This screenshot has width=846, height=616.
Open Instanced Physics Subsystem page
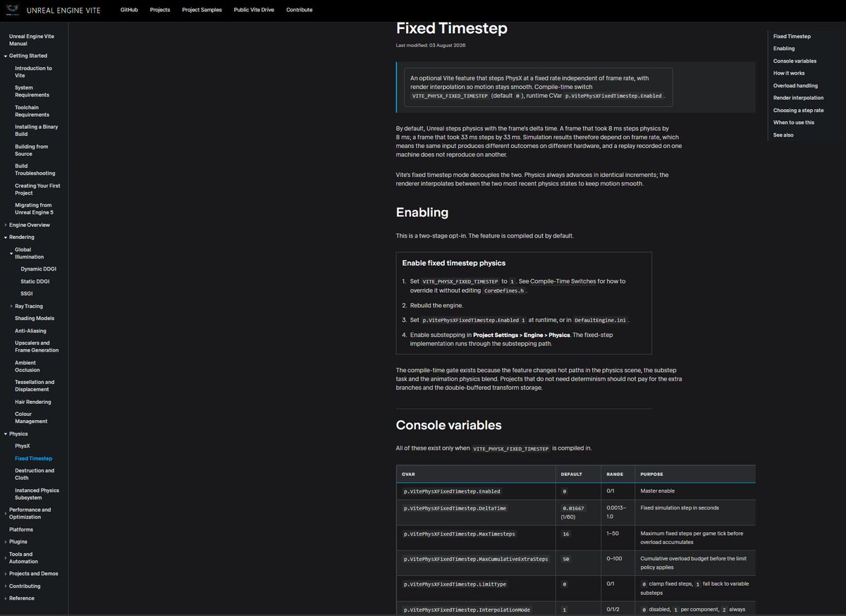37,494
